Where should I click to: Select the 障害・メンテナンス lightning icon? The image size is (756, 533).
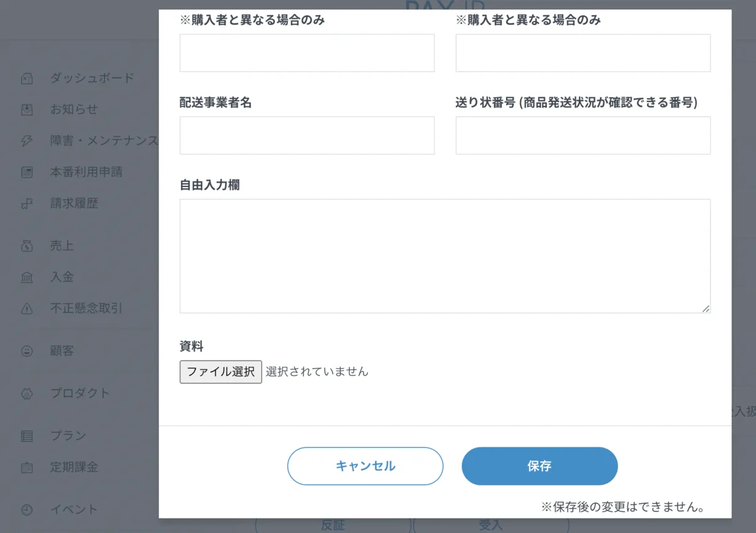(x=26, y=141)
